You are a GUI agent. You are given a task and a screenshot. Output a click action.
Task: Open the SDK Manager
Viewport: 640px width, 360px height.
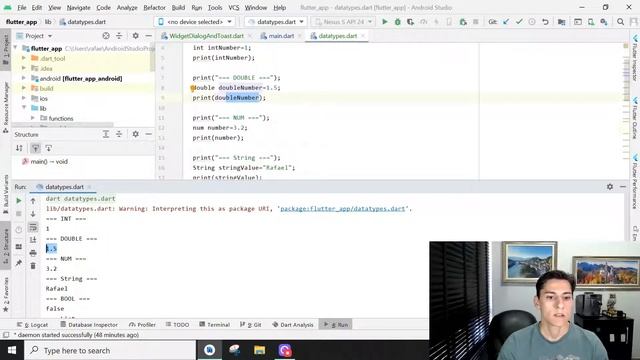[604, 22]
